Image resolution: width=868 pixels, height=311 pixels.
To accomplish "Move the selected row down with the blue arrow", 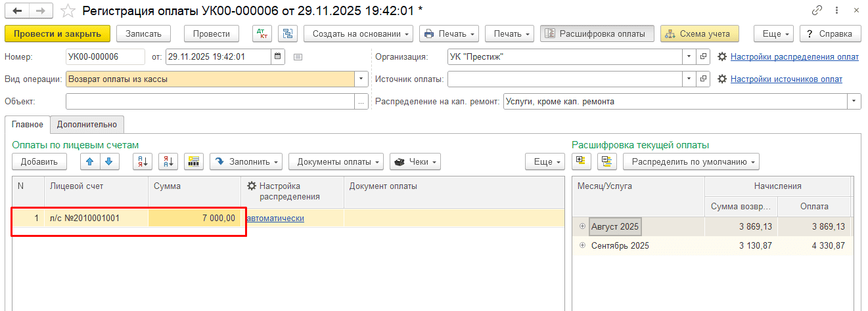I will 109,161.
